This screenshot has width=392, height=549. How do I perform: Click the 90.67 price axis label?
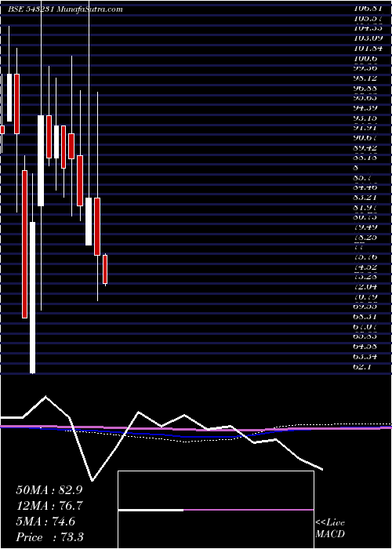tap(367, 137)
